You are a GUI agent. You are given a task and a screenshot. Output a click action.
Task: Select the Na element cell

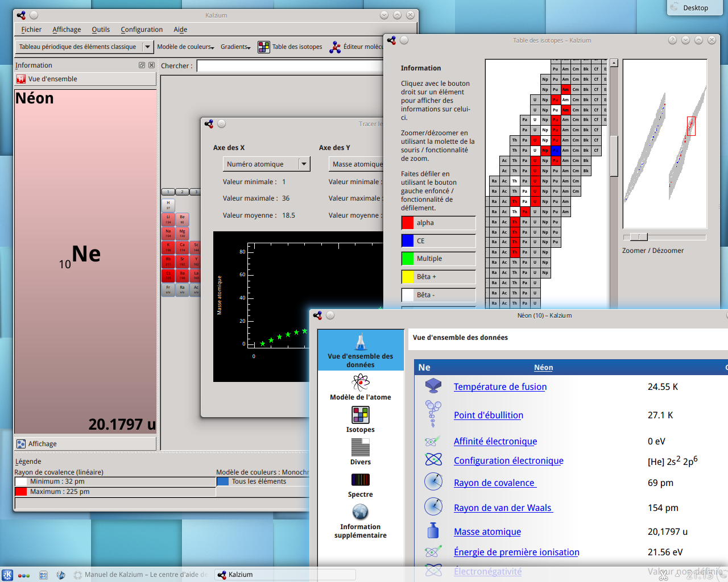tap(168, 234)
